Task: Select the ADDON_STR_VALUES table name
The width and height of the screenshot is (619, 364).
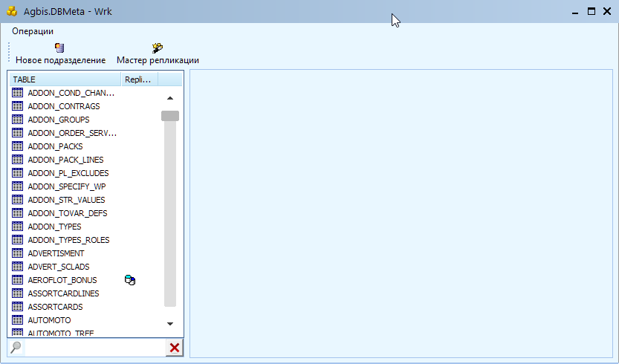Action: pos(66,200)
